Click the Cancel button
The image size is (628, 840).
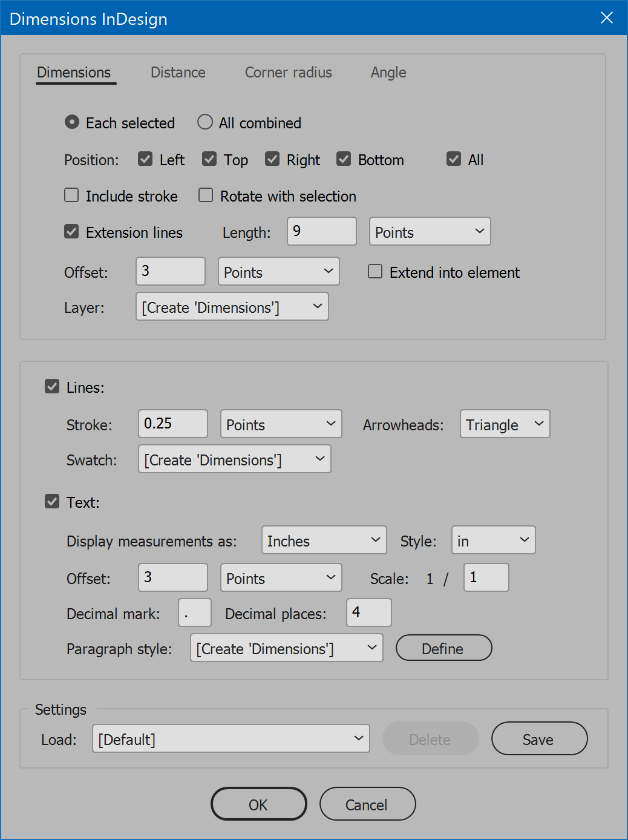(368, 804)
